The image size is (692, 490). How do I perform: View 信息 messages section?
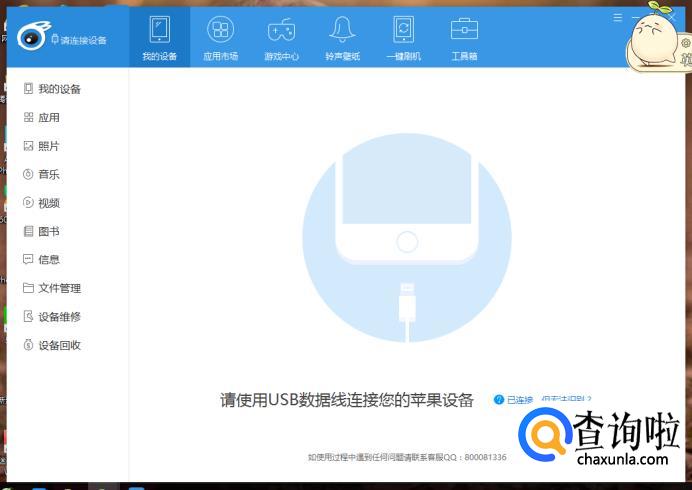click(x=49, y=260)
